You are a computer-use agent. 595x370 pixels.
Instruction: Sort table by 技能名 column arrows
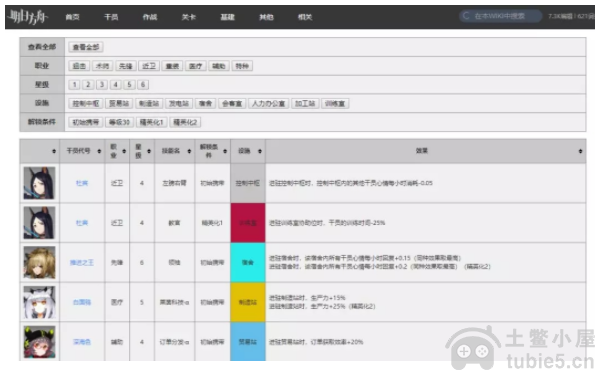click(189, 151)
